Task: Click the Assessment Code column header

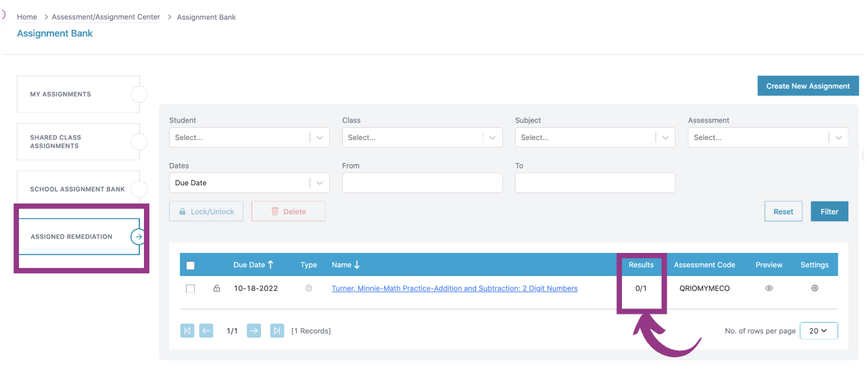Action: [704, 264]
